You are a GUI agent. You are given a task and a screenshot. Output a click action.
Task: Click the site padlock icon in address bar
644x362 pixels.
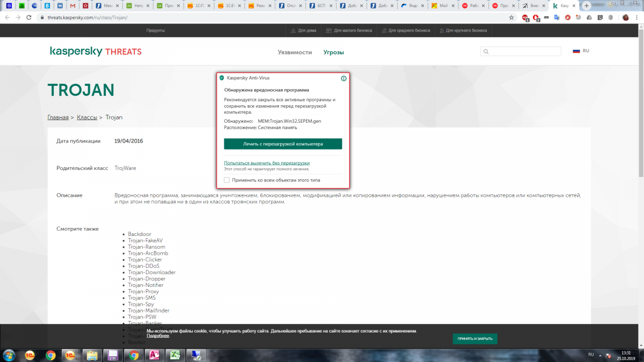(x=41, y=17)
